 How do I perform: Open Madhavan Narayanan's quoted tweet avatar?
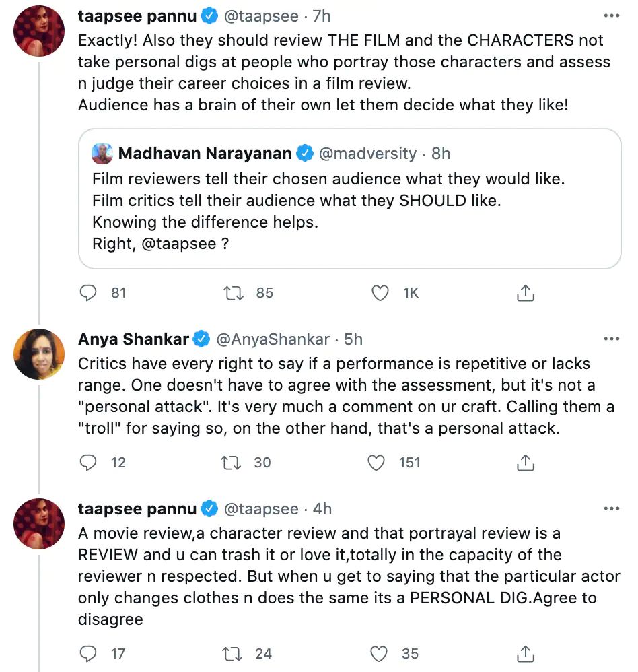click(x=102, y=154)
